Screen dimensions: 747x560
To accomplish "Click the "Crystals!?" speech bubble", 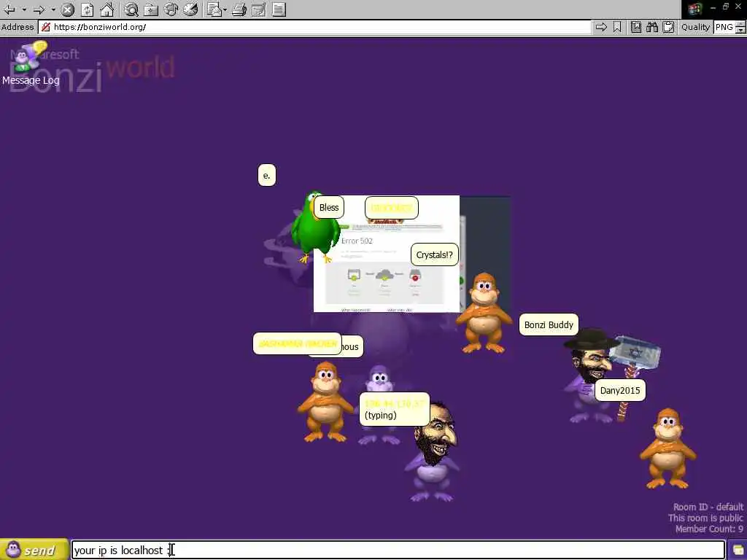I will pos(435,254).
